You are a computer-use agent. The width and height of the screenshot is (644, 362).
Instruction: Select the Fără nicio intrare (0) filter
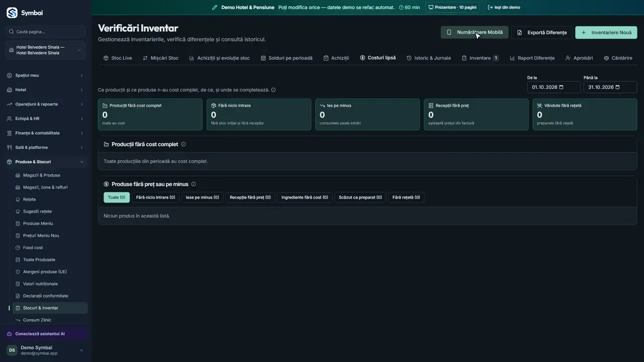click(155, 198)
